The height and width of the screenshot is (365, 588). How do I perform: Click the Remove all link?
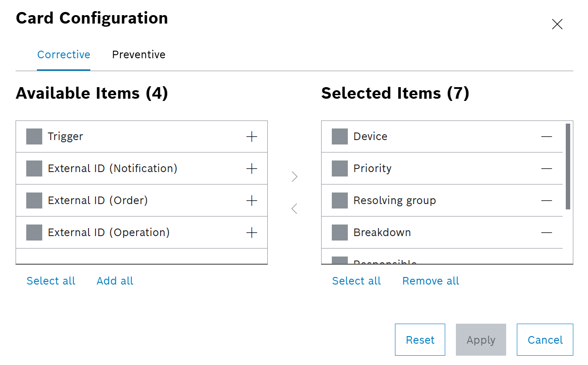[431, 281]
